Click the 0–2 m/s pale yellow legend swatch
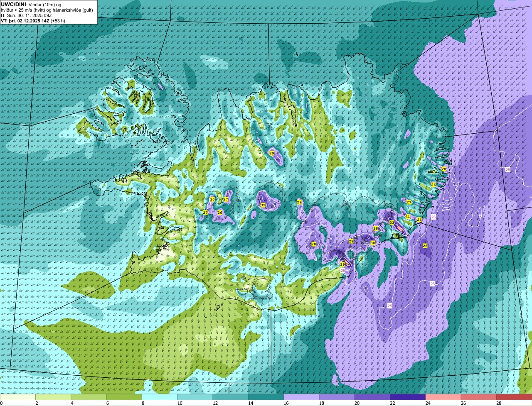 (18, 397)
